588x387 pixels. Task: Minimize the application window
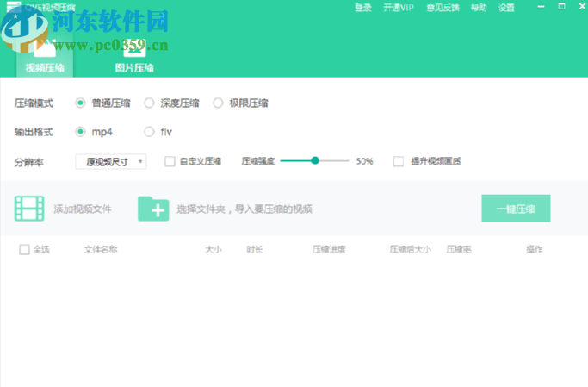[541, 6]
